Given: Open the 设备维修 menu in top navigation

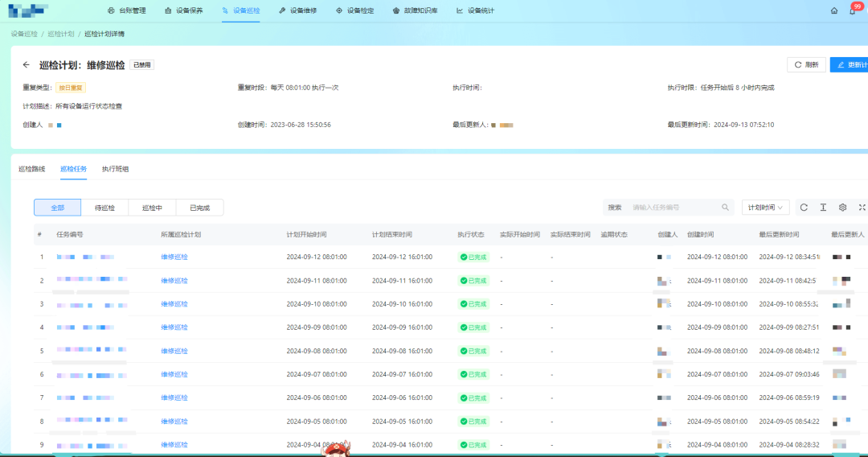Looking at the screenshot, I should [x=297, y=10].
